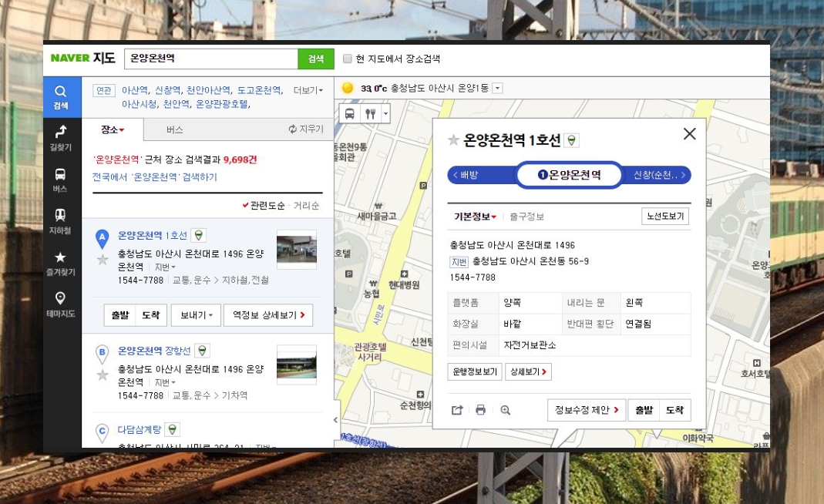Click 상세보기 button in popup
Image resolution: width=824 pixels, height=504 pixels.
point(528,371)
